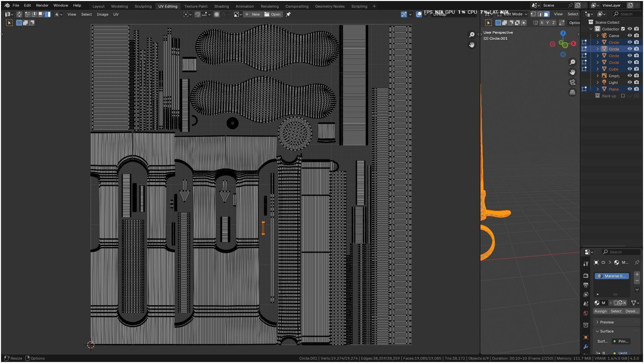Toggle visibility of the Light object
The image size is (644, 363).
(x=629, y=83)
